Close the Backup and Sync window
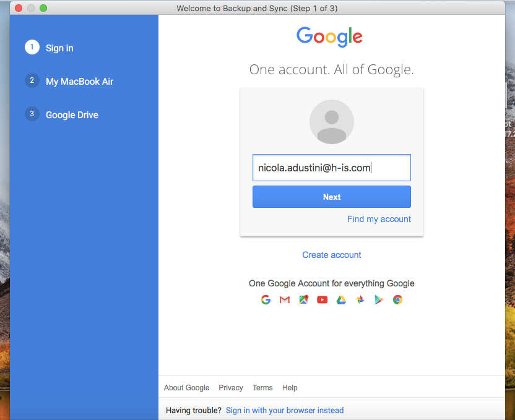 19,8
